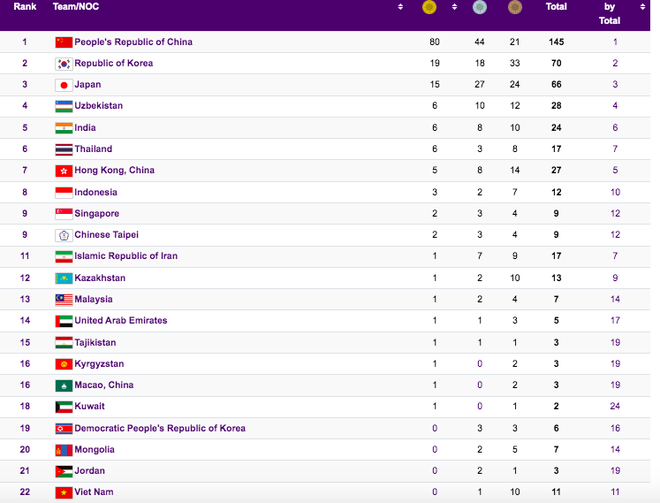Click the 'by Total' column header
660x503 pixels.
pos(609,13)
